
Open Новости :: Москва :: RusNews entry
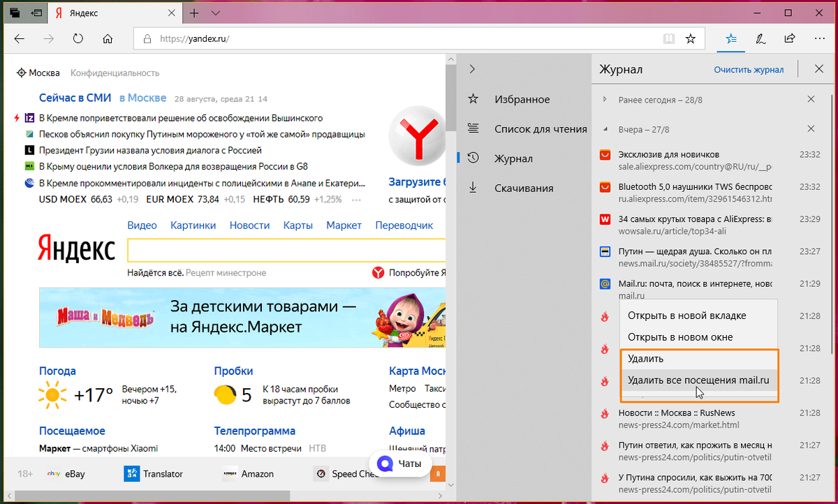[x=710, y=418]
